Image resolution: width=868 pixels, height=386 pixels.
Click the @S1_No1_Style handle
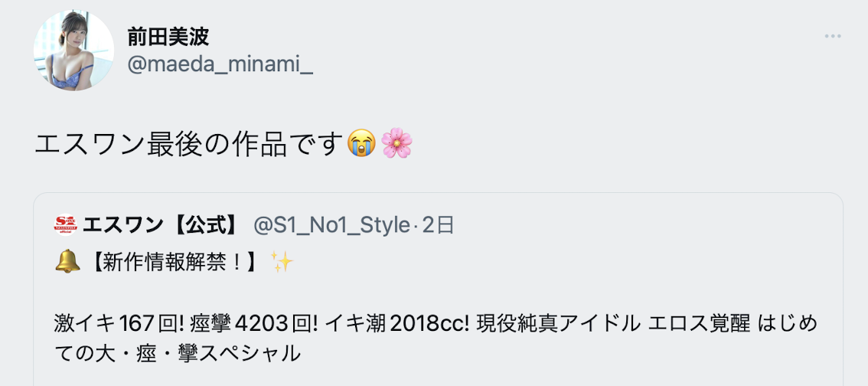[331, 225]
